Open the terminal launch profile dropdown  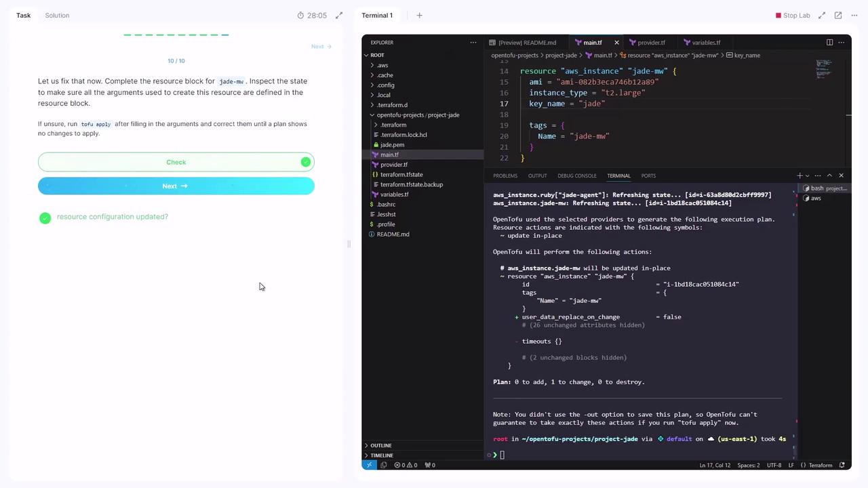point(807,176)
